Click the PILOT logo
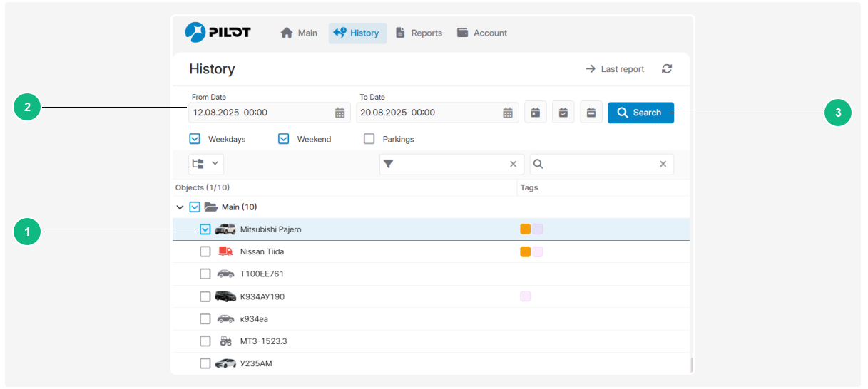Image resolution: width=868 pixels, height=389 pixels. tap(218, 33)
